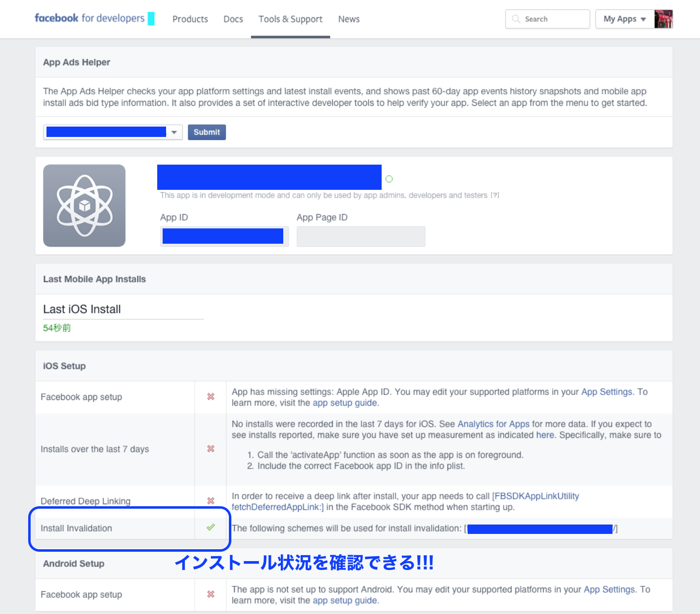Click red X beside iOS Facebook app setup
Screen dimensions: 700x614
(x=211, y=396)
